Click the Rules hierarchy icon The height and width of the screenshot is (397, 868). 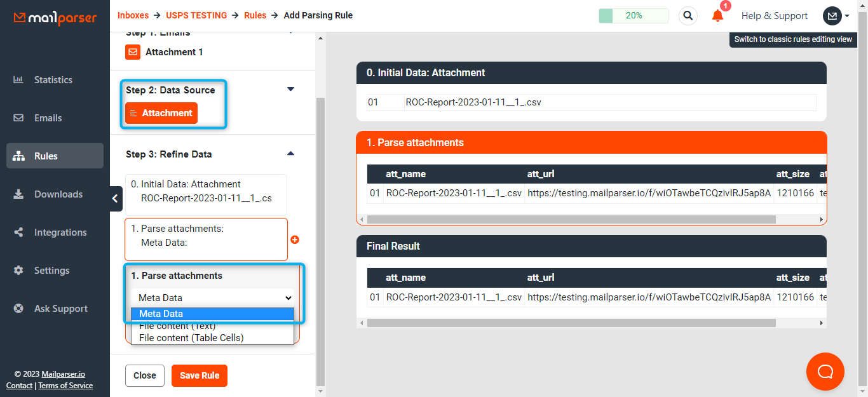[x=18, y=156]
